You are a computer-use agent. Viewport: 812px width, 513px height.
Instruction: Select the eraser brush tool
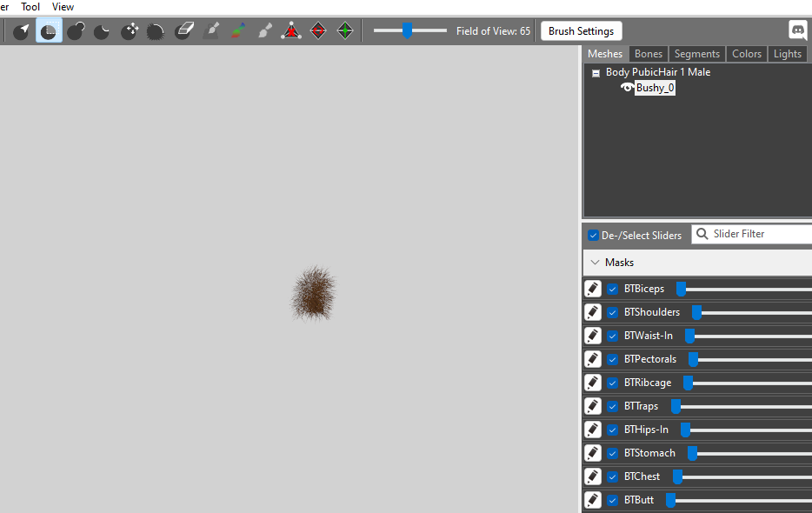pos(183,31)
